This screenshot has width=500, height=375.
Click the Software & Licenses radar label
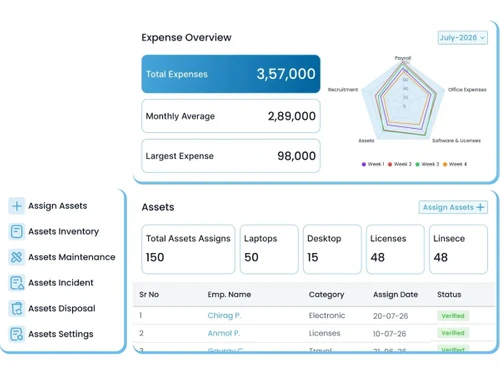pyautogui.click(x=456, y=141)
